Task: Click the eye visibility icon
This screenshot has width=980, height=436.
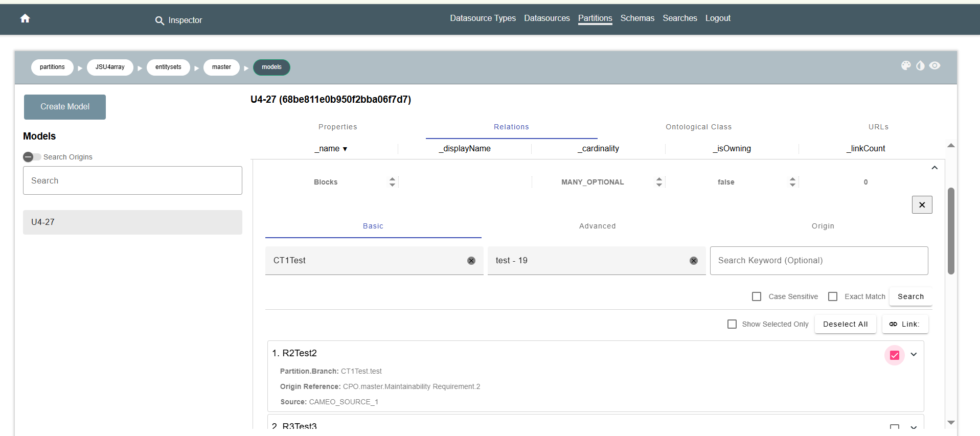Action: (x=935, y=65)
